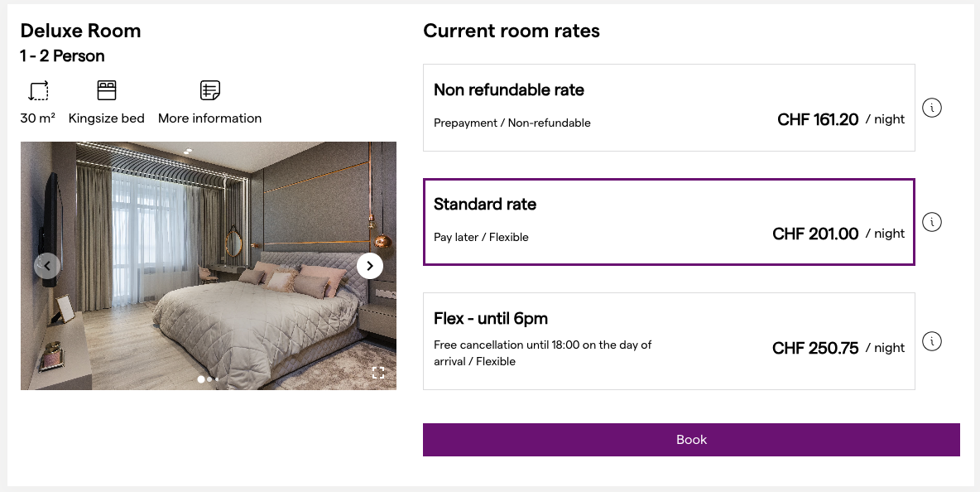
Task: Expand room photo to fullscreen
Action: pos(378,372)
